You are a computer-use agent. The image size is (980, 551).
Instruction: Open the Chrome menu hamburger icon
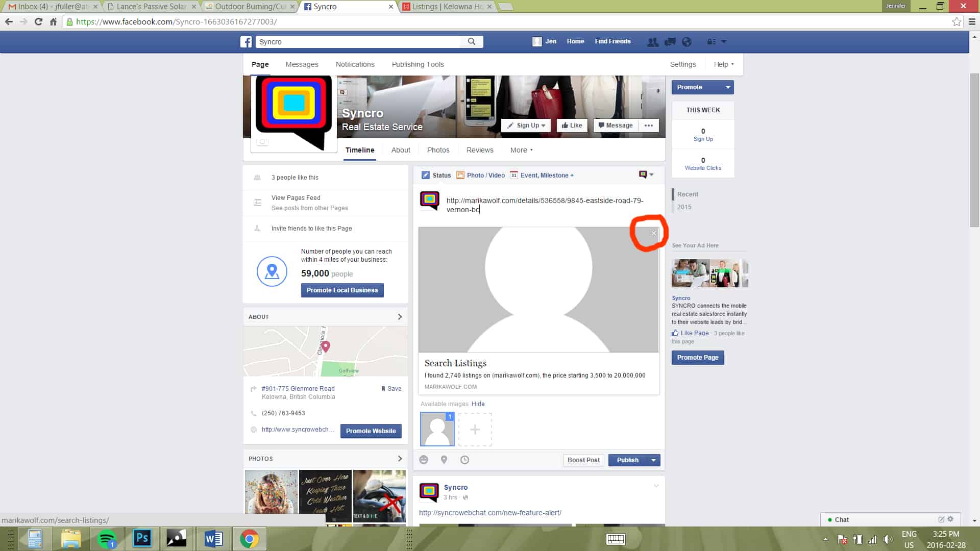coord(972,21)
